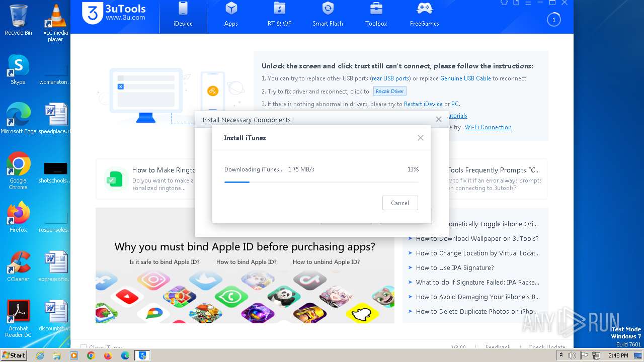644x362 pixels.
Task: Open the download tasks circle showing 1
Action: 553,20
